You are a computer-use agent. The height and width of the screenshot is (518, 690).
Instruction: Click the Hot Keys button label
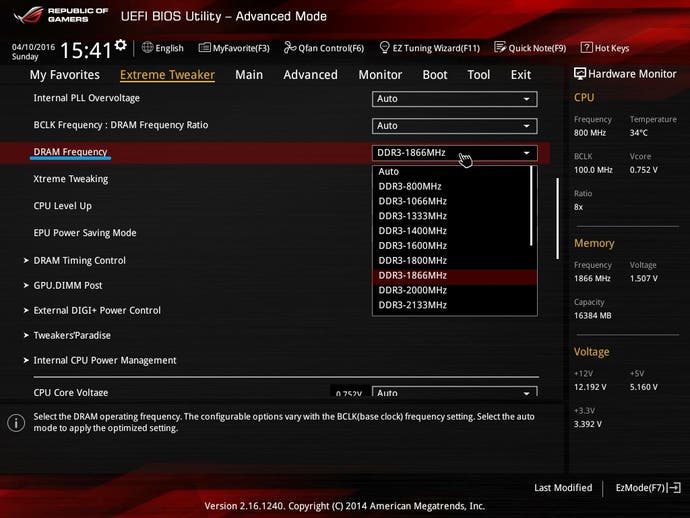[x=612, y=48]
